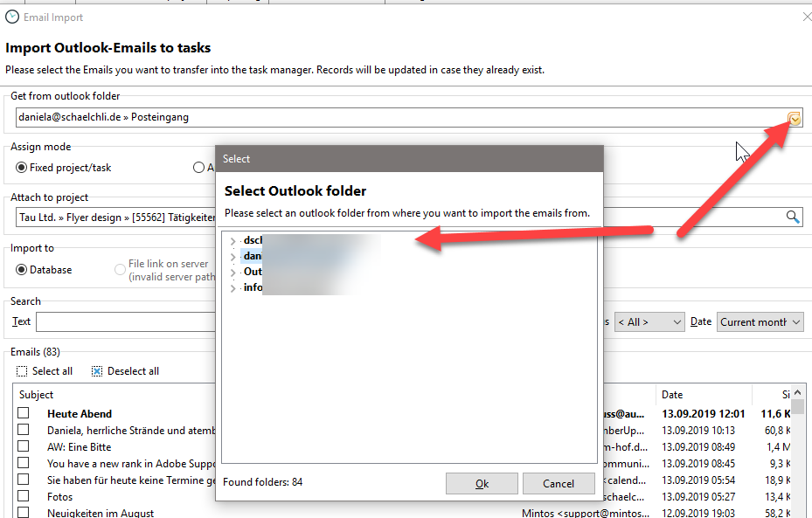
Task: Tick checkbox for AW: Eine Bitte
Action: point(24,446)
